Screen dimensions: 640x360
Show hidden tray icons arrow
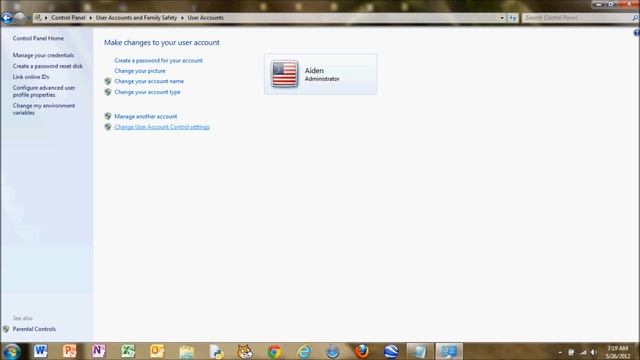point(560,352)
